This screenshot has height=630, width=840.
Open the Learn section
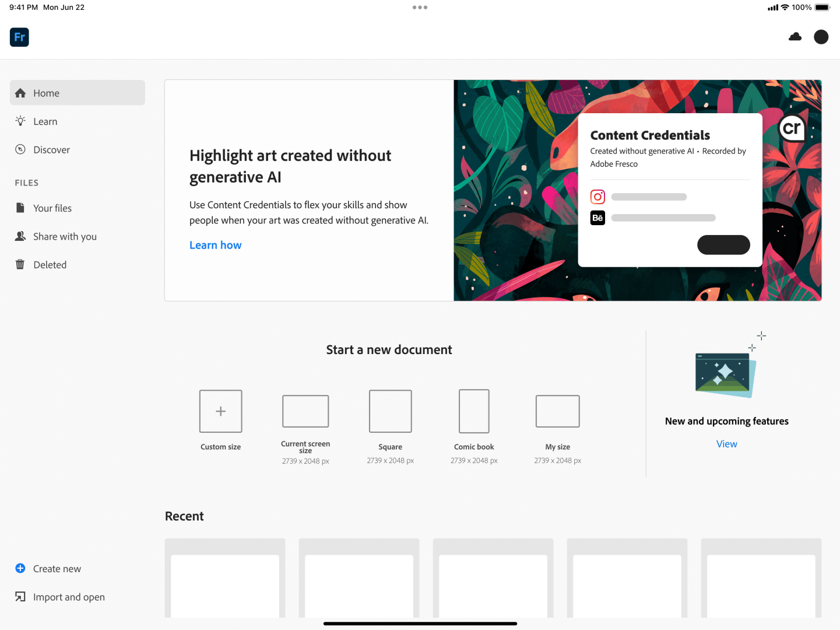pyautogui.click(x=45, y=121)
